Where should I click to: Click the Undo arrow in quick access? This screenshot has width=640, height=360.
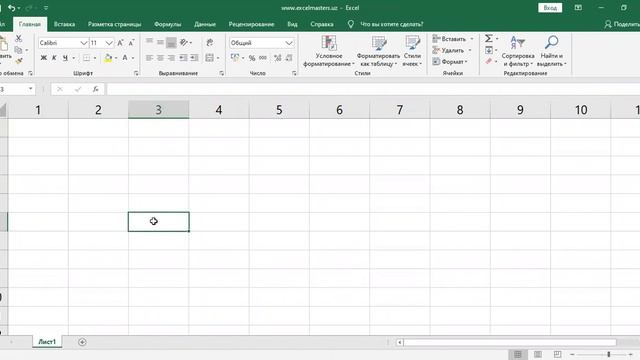click(x=11, y=8)
